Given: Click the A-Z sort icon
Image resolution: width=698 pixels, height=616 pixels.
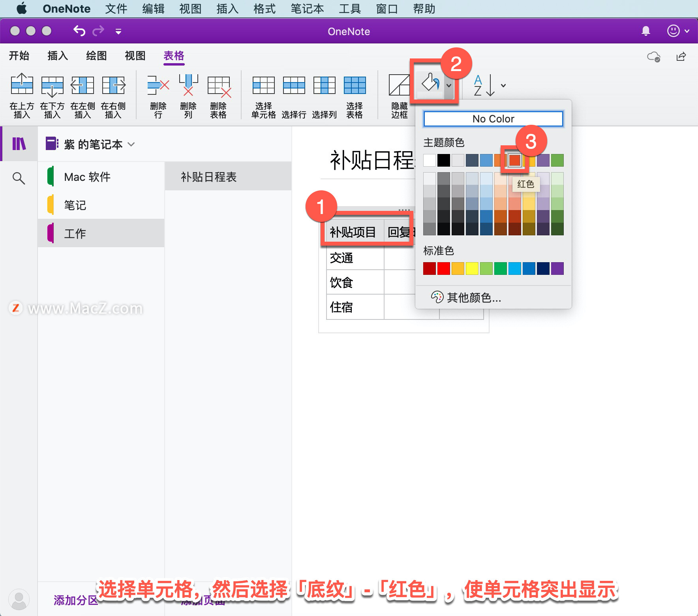Looking at the screenshot, I should (484, 85).
